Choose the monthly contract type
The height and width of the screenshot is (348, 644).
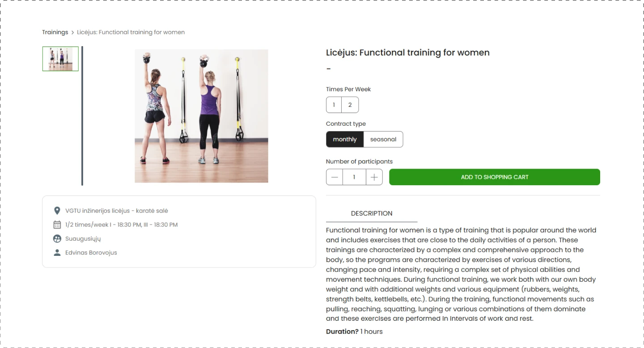[x=345, y=140]
